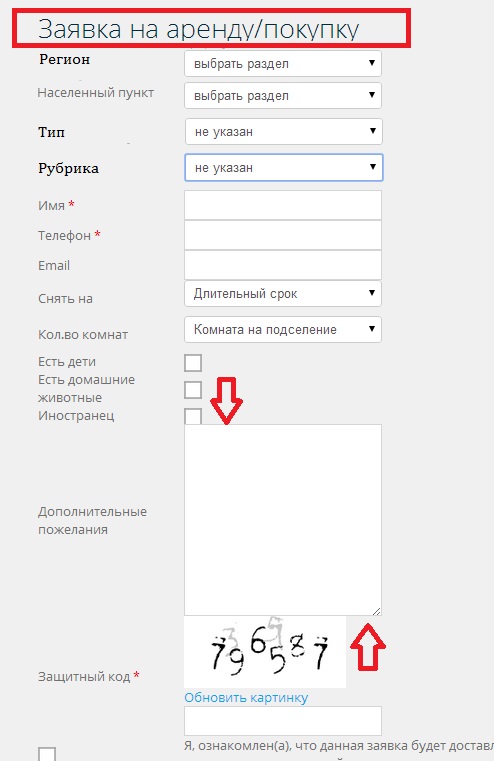Click the Имя input field

coord(283,205)
